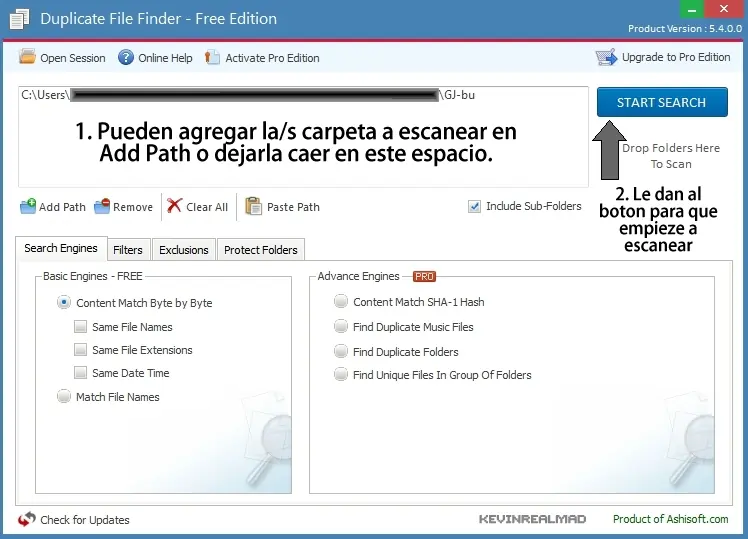
Task: Click Upgrade to Pro Edition text
Action: pyautogui.click(x=676, y=57)
